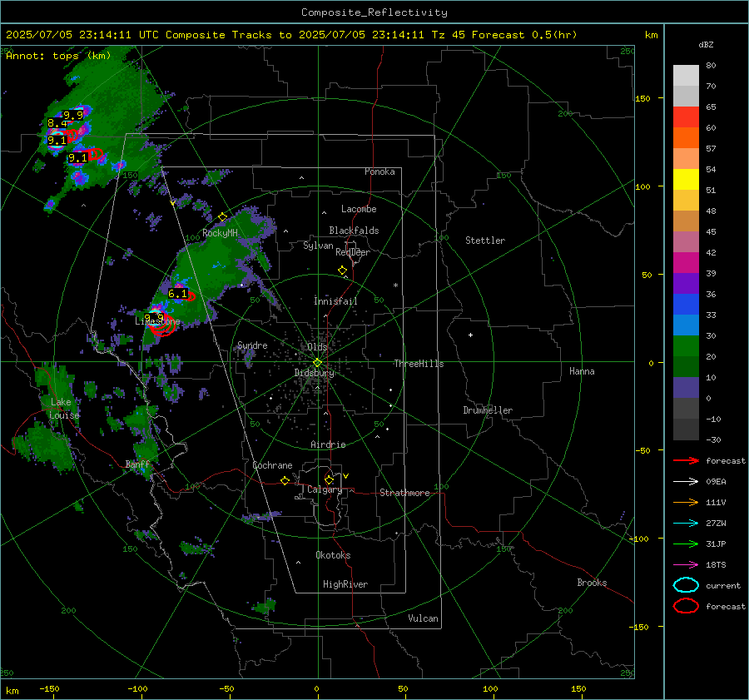The image size is (749, 700).
Task: Click the cyan 27ZW arrow legend icon
Action: (686, 524)
